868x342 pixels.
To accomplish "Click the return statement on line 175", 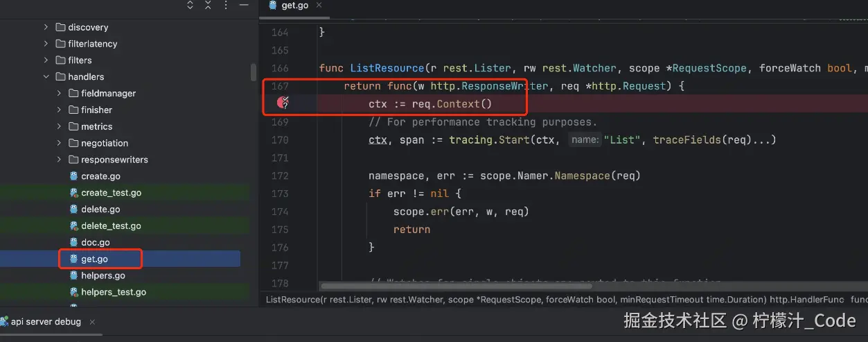I will [411, 230].
